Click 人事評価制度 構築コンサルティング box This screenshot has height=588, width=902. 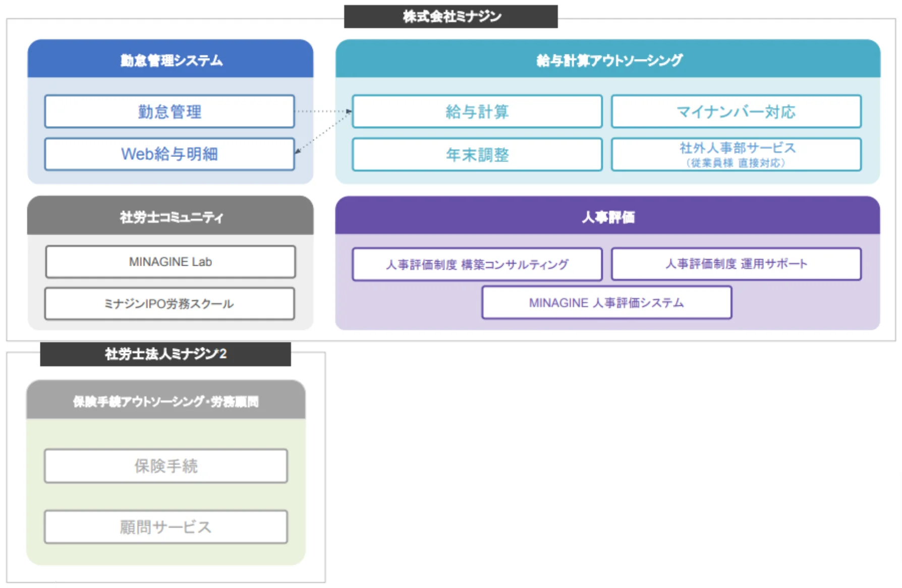click(x=477, y=264)
